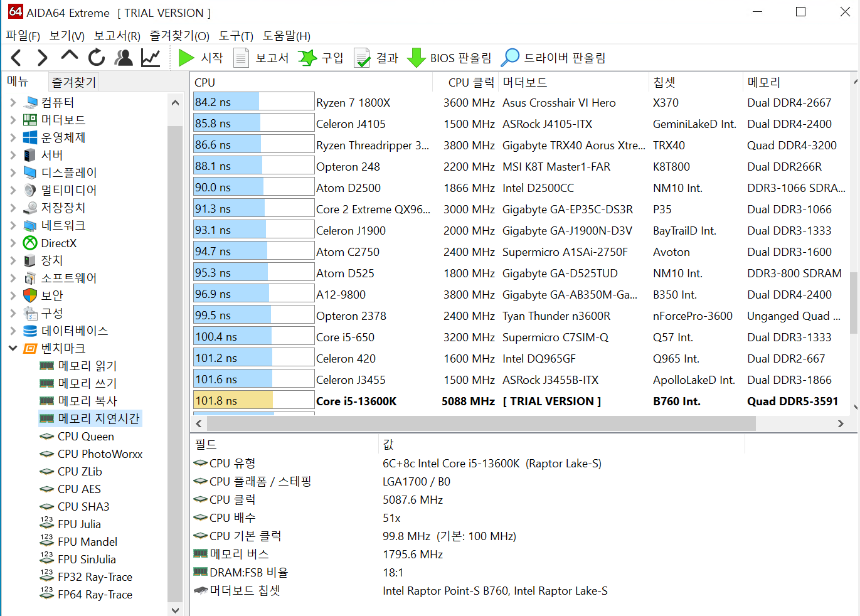Select 메모리 쓰기 benchmark
860x616 pixels.
[x=87, y=383]
